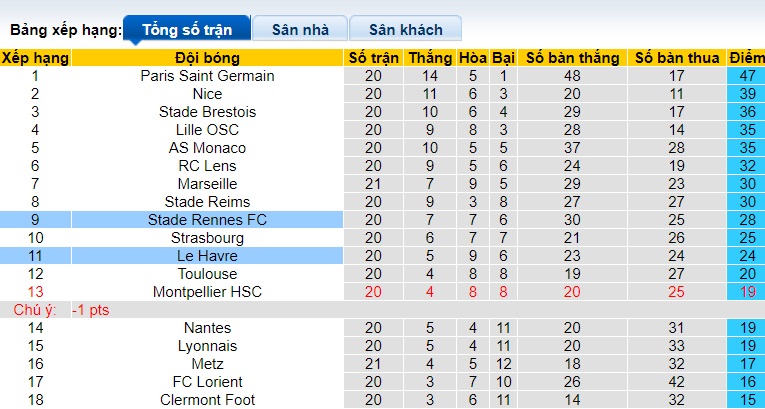Select Clermont Foot in the table
Viewport: 765px width, 409px height.
207,400
